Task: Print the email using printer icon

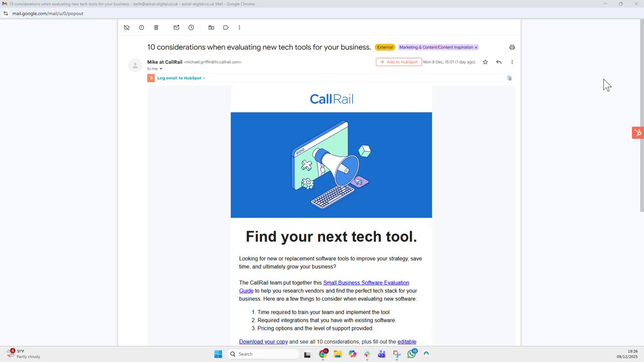Action: click(512, 47)
